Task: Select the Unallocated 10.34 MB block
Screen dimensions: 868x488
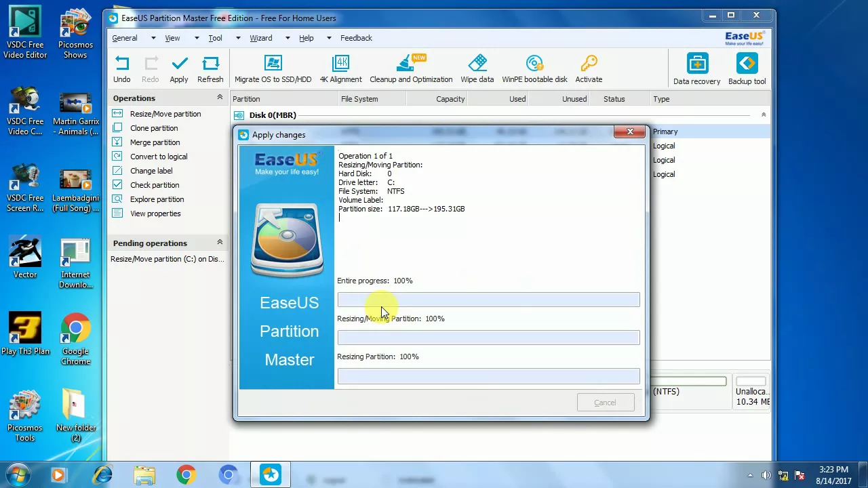Action: (752, 392)
